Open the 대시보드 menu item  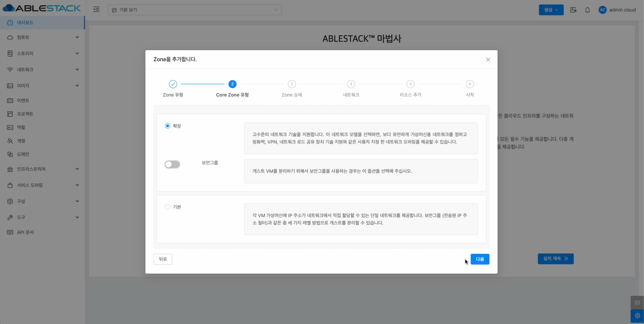[42, 23]
